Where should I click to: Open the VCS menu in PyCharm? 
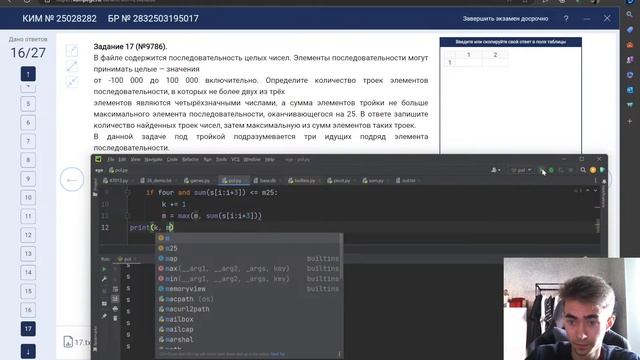[x=236, y=160]
